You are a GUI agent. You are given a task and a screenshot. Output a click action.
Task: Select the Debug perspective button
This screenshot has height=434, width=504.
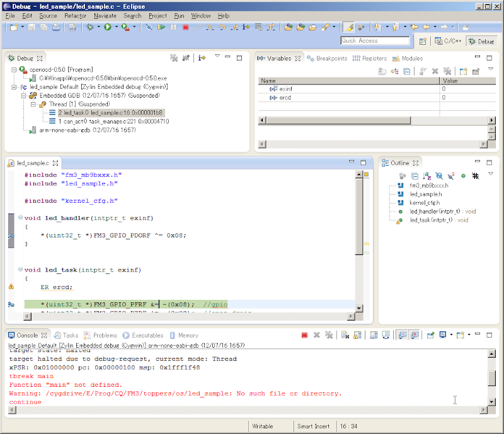[481, 41]
